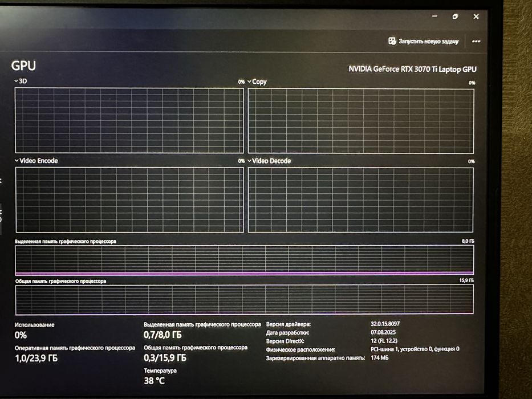Click the GPU heading
The height and width of the screenshot is (399, 532).
(x=23, y=66)
